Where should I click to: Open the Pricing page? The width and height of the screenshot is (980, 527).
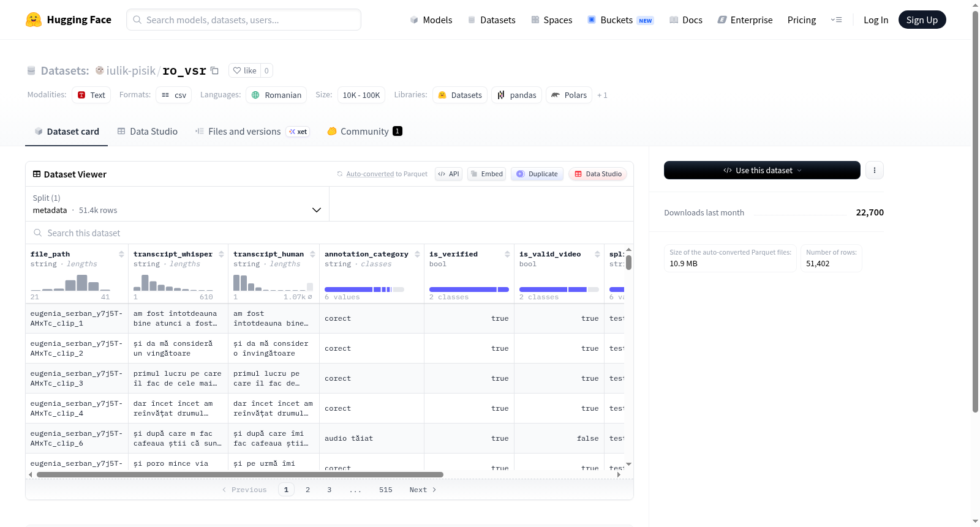click(x=802, y=20)
